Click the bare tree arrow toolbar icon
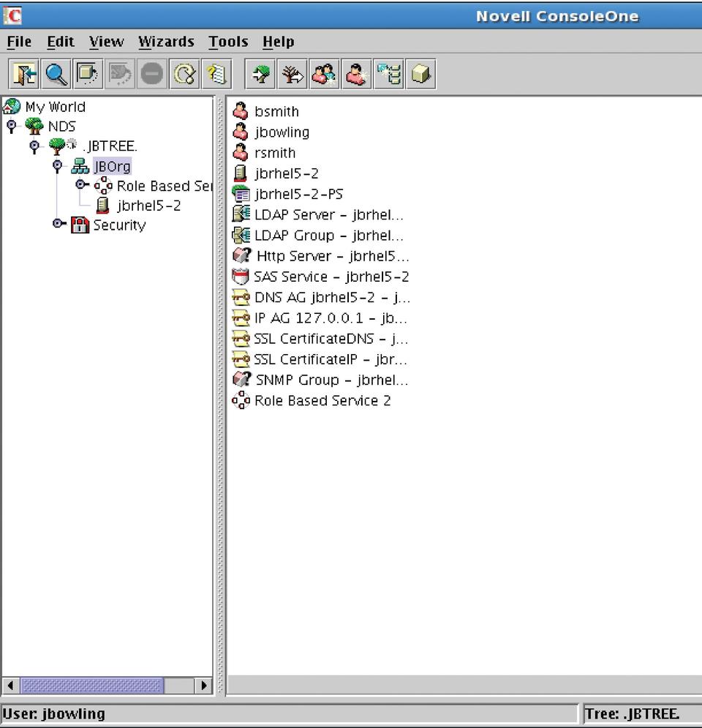Image resolution: width=702 pixels, height=728 pixels. coord(292,74)
